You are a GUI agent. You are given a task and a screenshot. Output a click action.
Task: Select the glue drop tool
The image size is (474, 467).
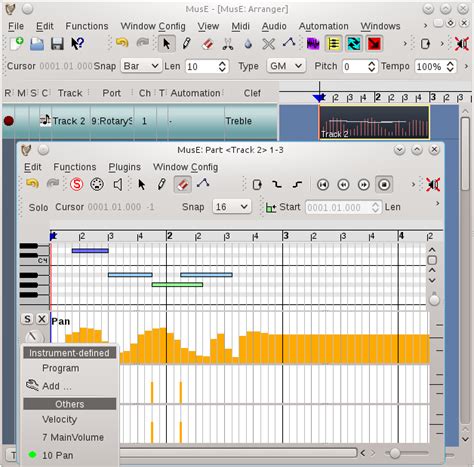(x=248, y=44)
